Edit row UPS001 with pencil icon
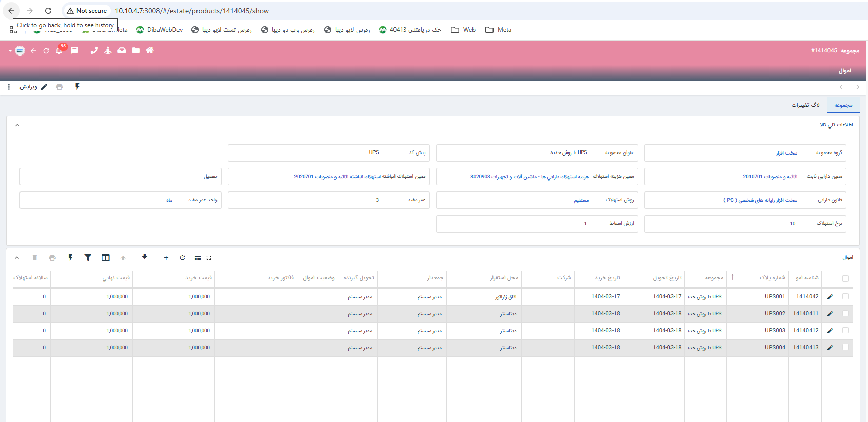The height and width of the screenshot is (422, 868). 830,297
